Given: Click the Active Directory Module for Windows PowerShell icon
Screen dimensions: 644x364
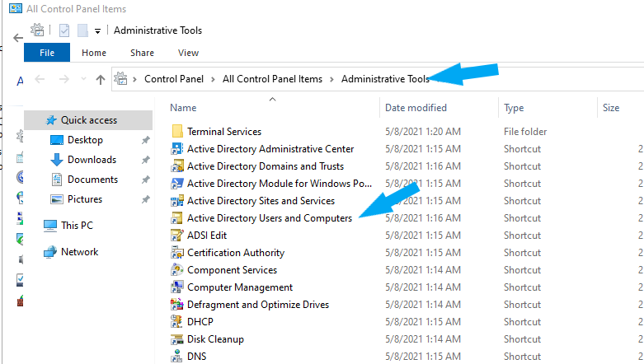Looking at the screenshot, I should [177, 183].
